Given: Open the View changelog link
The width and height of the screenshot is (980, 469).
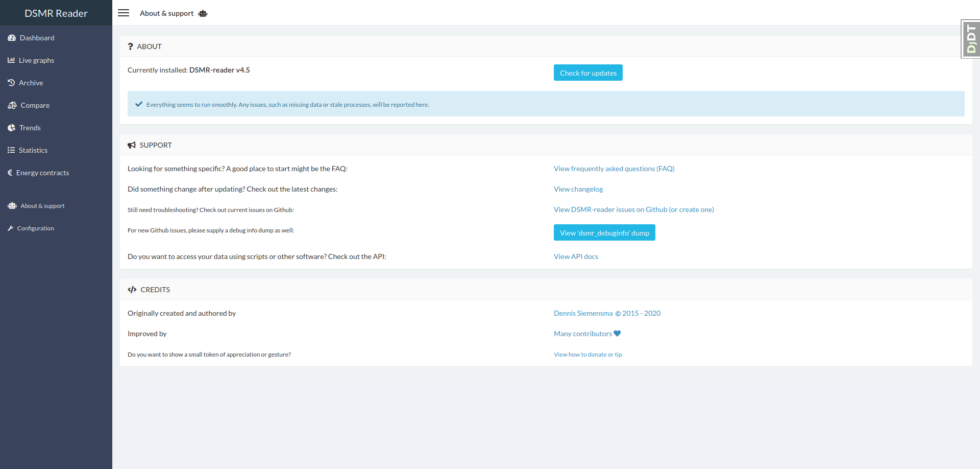Looking at the screenshot, I should click(x=578, y=189).
